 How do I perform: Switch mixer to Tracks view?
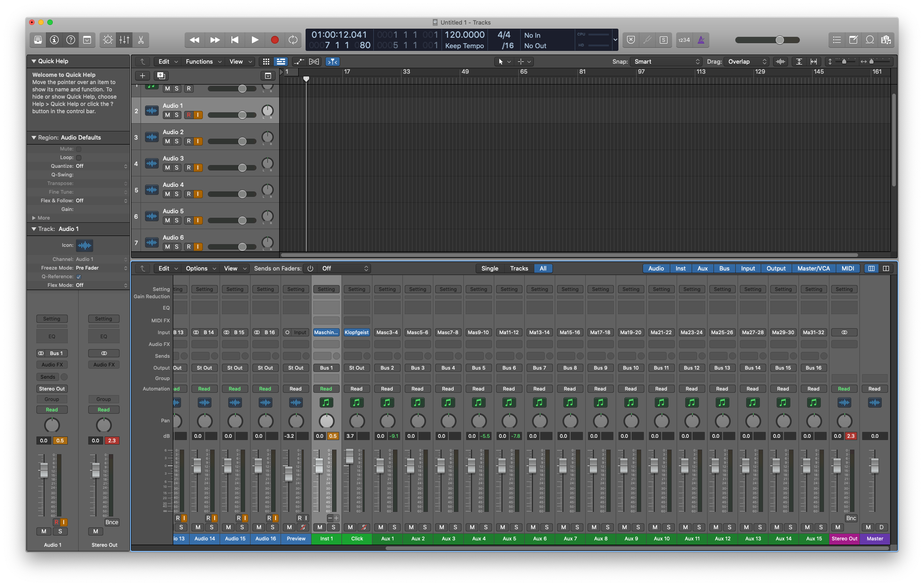[x=519, y=268]
